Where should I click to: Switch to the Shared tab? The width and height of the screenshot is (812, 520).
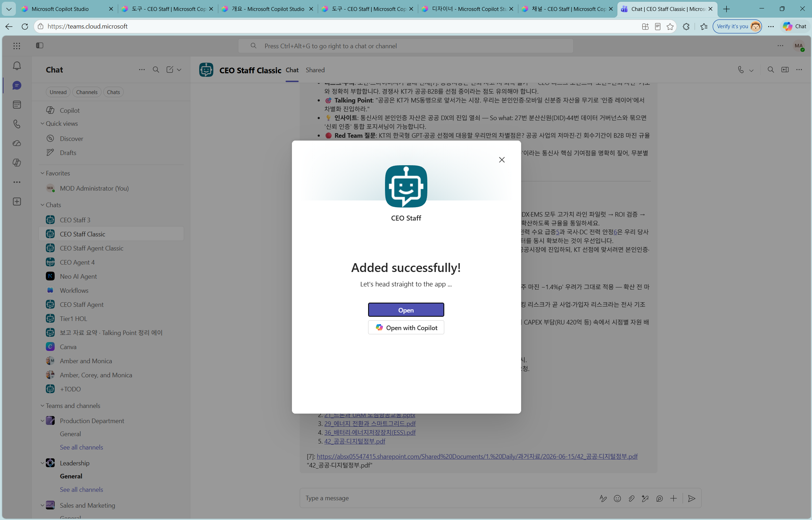(315, 70)
